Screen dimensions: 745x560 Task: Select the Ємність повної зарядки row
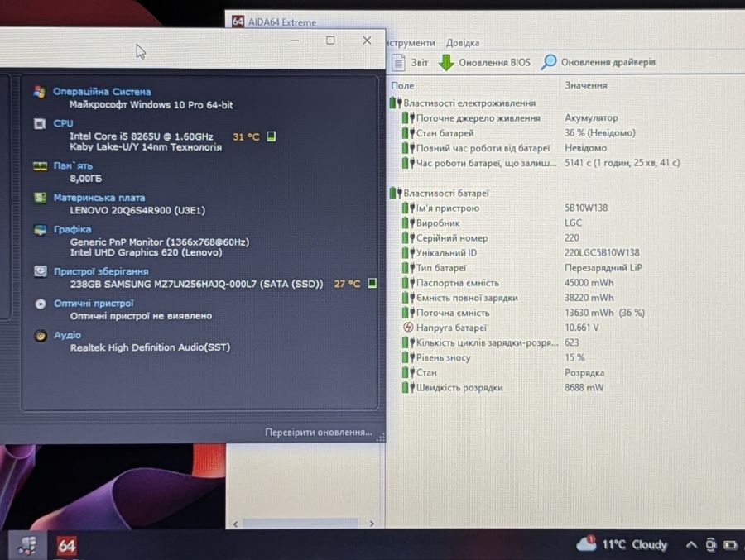pyautogui.click(x=565, y=298)
